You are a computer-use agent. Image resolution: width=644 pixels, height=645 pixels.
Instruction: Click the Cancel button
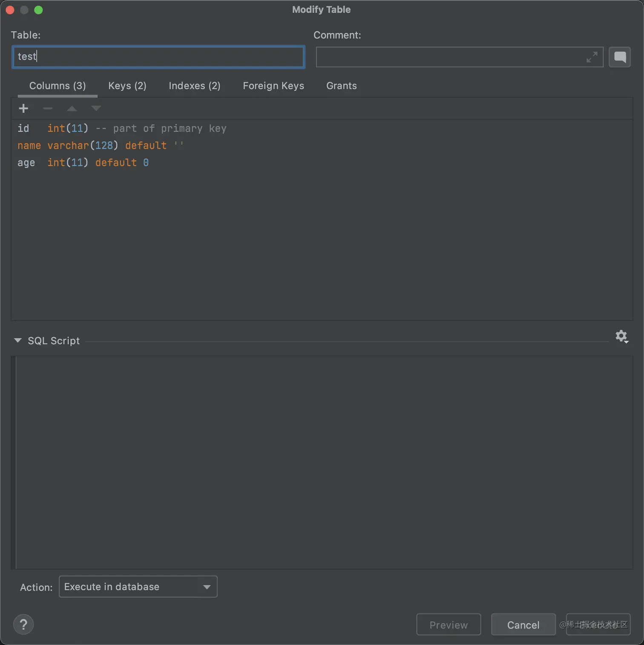click(x=523, y=625)
